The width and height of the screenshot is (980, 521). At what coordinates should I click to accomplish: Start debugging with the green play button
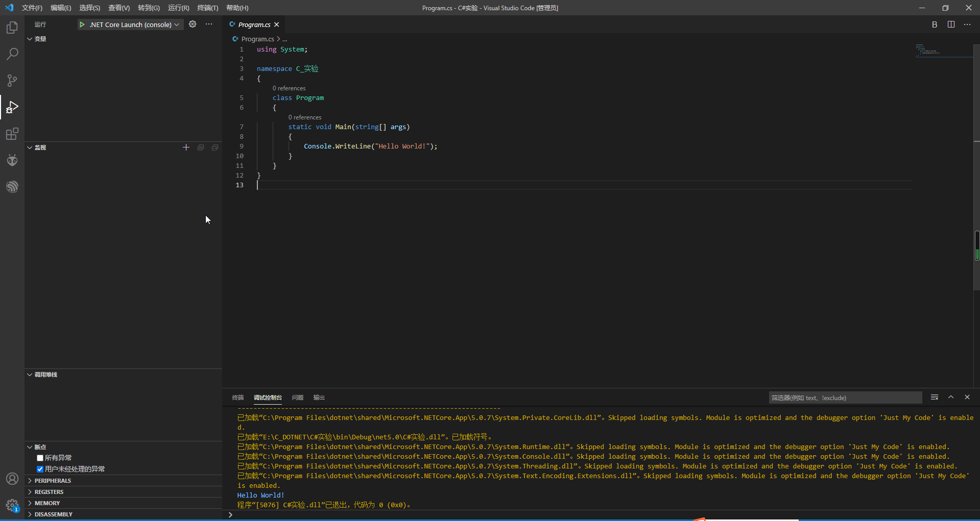pyautogui.click(x=83, y=24)
